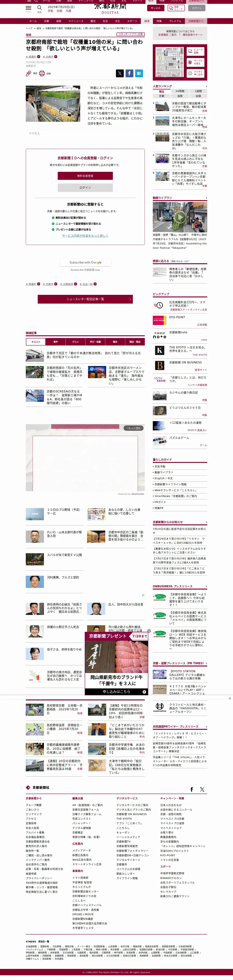Screen dimensions: 233x980
Task: Click 無料会員登録 button
Action: (x=85, y=176)
